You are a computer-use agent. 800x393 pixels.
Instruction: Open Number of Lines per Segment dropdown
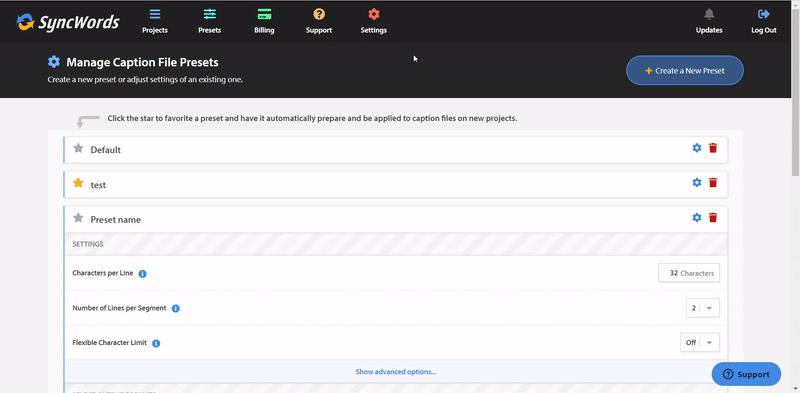tap(703, 308)
